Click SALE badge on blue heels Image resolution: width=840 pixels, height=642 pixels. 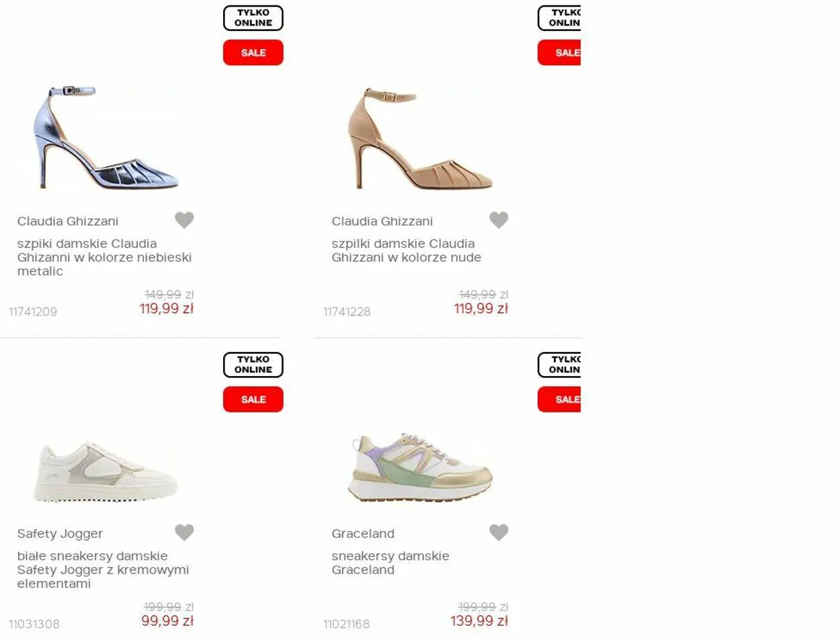[x=253, y=52]
